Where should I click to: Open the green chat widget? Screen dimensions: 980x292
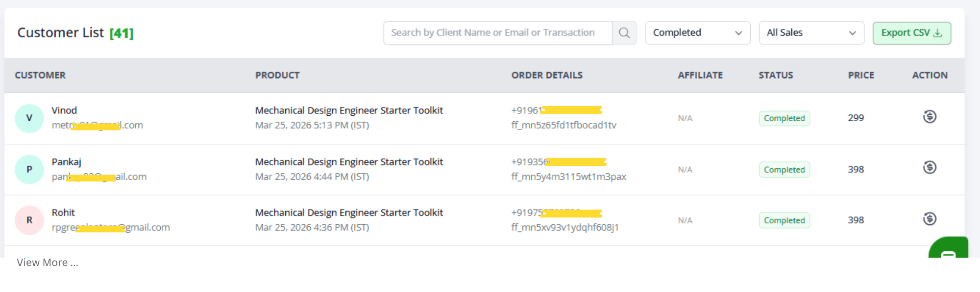[x=948, y=249]
